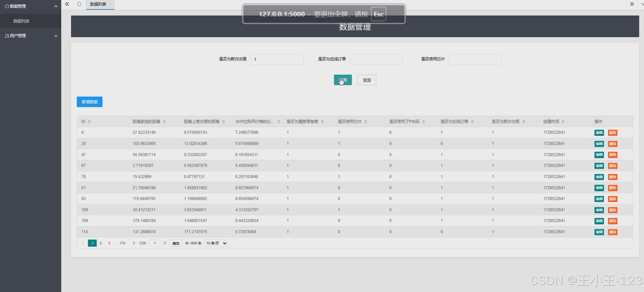Go to previous page arrow
Image resolution: width=644 pixels, height=292 pixels.
(83, 243)
